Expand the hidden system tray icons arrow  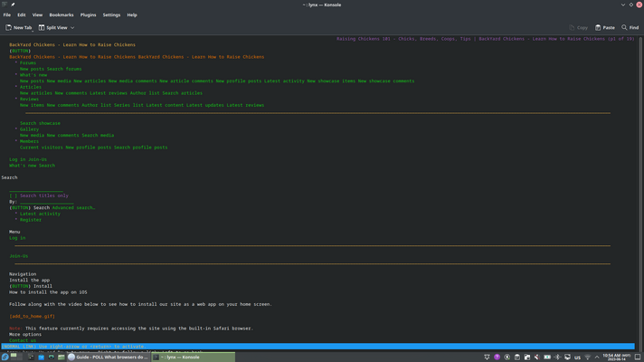coord(597,357)
